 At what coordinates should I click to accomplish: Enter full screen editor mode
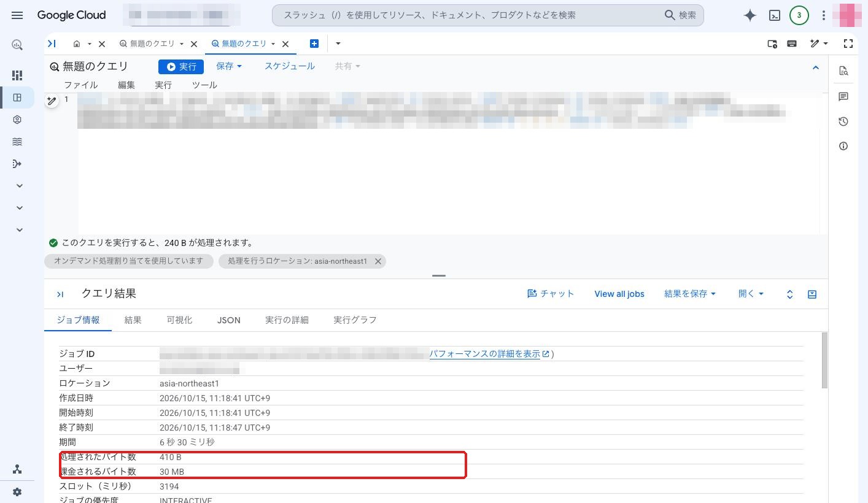pyautogui.click(x=848, y=44)
